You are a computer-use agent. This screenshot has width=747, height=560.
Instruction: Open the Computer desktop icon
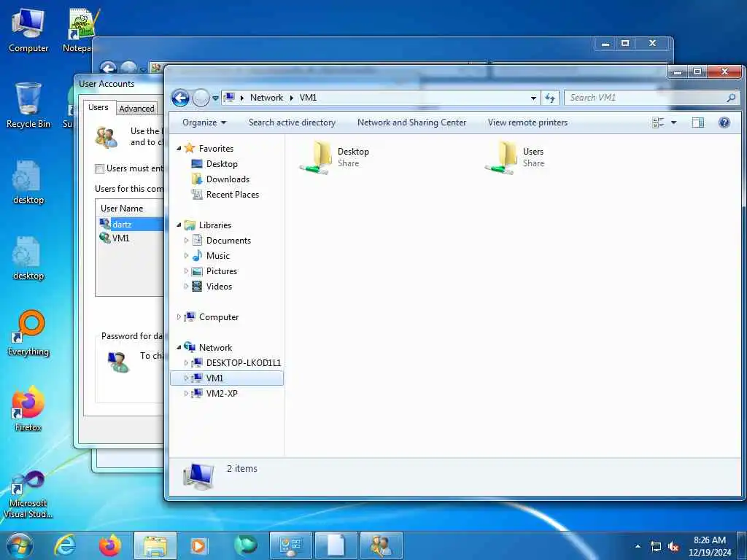click(x=28, y=31)
